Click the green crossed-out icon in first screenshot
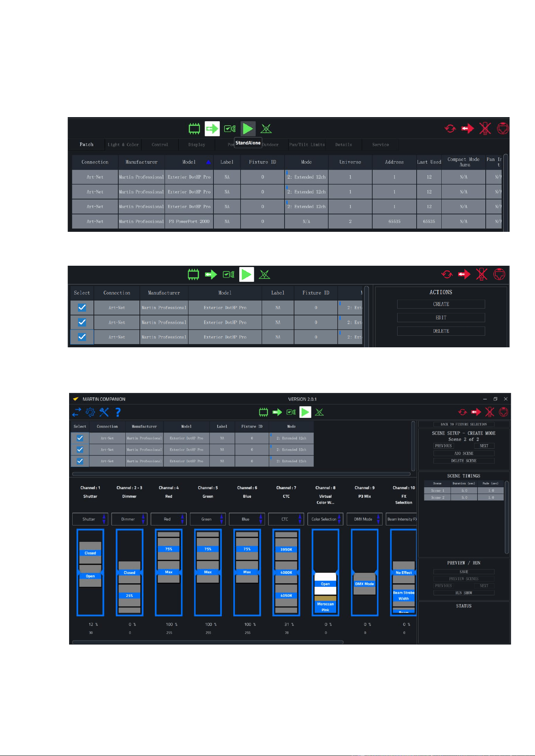The image size is (535, 756). [266, 129]
